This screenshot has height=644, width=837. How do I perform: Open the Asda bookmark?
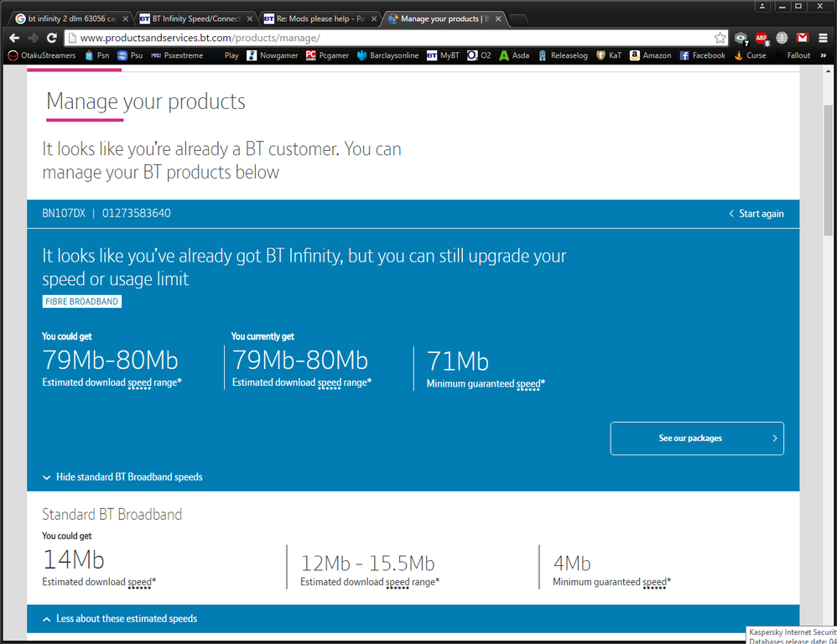point(515,55)
